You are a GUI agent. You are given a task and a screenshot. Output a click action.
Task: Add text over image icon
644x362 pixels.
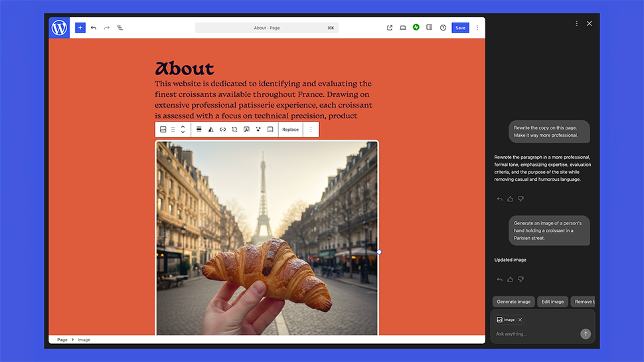[246, 130]
